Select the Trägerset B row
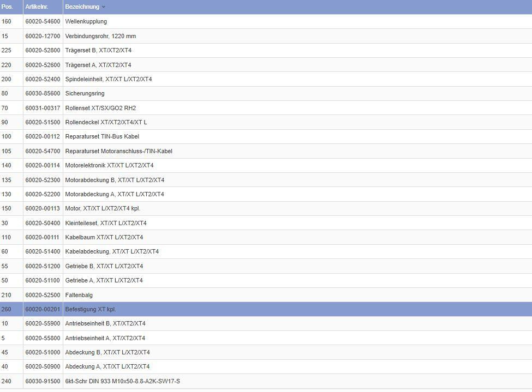The height and width of the screenshot is (392, 532). tap(98, 51)
